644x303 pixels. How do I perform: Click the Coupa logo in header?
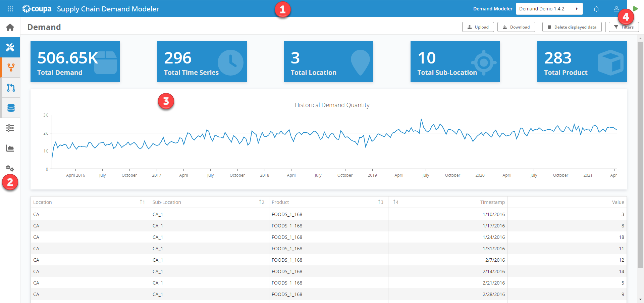pyautogui.click(x=37, y=9)
